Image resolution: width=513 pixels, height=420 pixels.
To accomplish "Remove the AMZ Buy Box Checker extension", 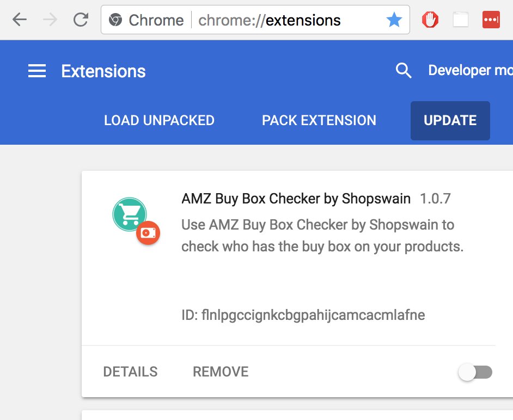I will click(221, 372).
